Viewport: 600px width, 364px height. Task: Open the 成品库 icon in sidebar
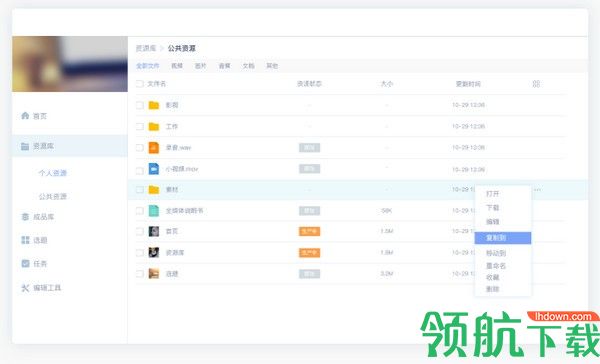tap(25, 217)
